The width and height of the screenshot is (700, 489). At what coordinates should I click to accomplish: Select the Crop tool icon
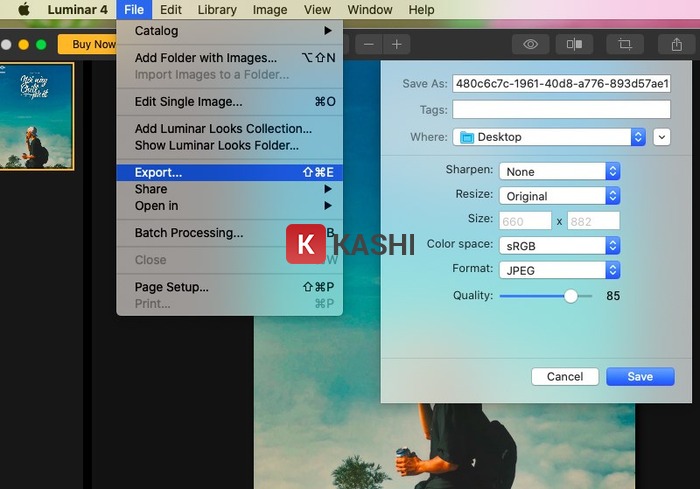pyautogui.click(x=625, y=44)
